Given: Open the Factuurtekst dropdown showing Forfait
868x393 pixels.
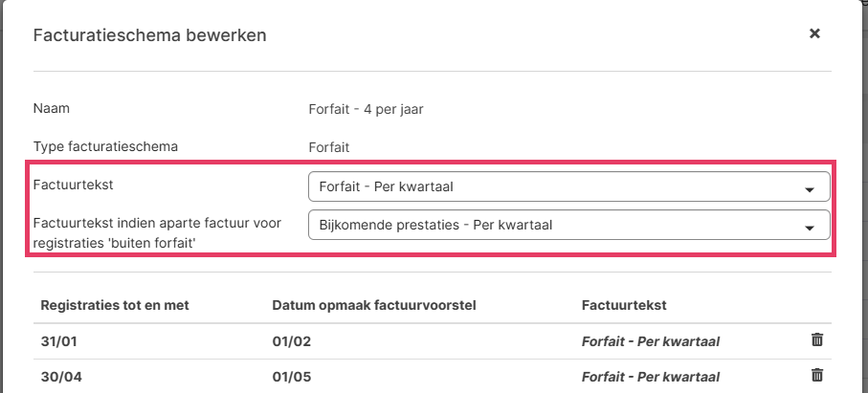Looking at the screenshot, I should 568,186.
